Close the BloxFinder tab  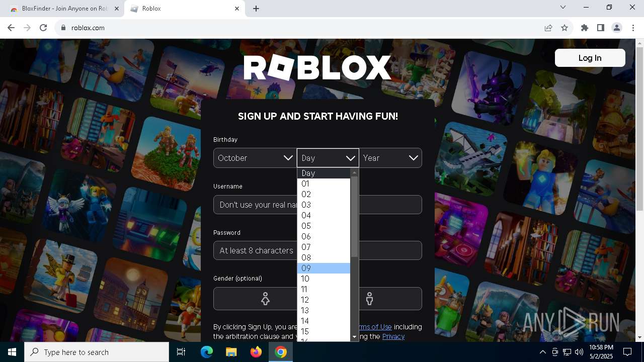(x=117, y=9)
